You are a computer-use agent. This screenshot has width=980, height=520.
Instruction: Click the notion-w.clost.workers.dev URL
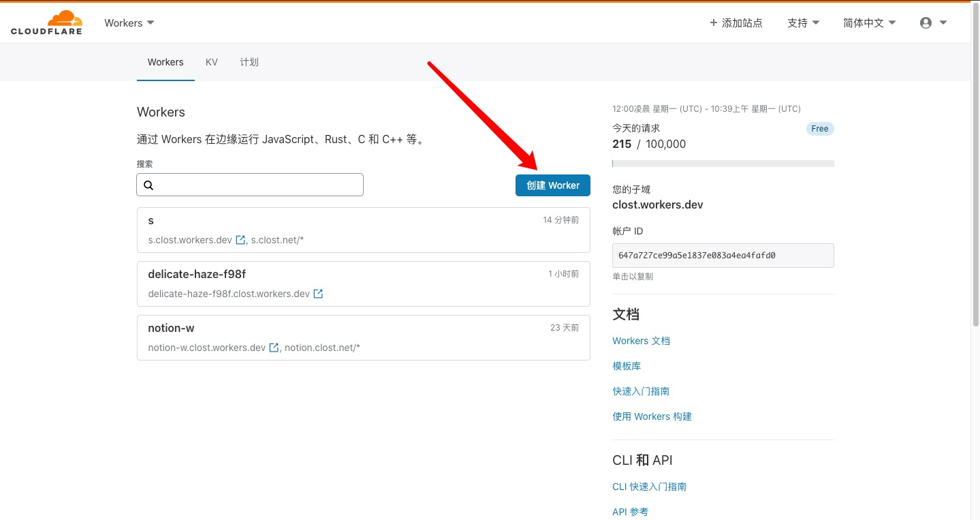207,348
